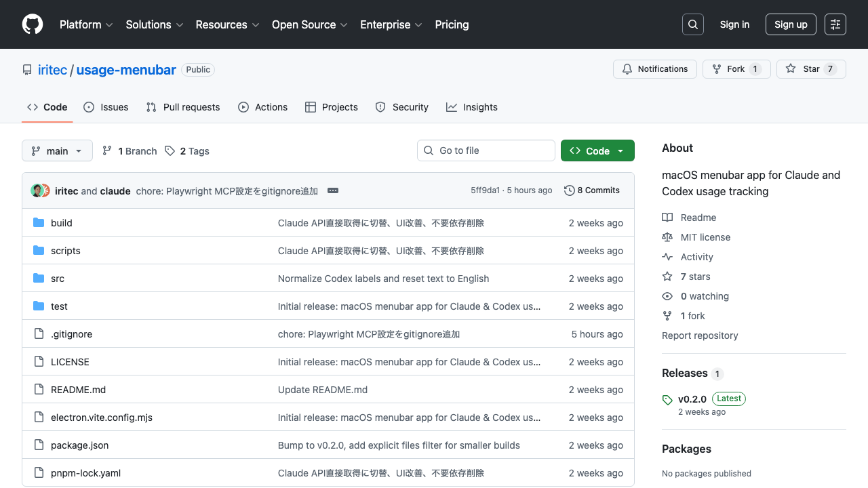
Task: Open the Resources navigation dropdown
Action: [x=226, y=24]
